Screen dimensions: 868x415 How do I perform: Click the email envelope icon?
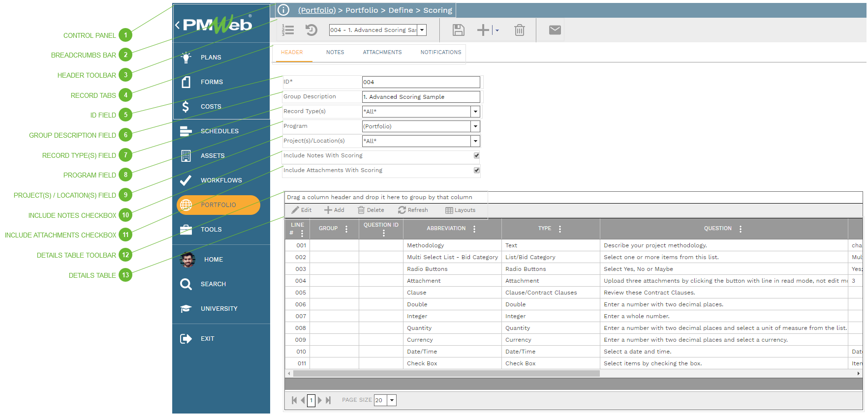click(555, 30)
